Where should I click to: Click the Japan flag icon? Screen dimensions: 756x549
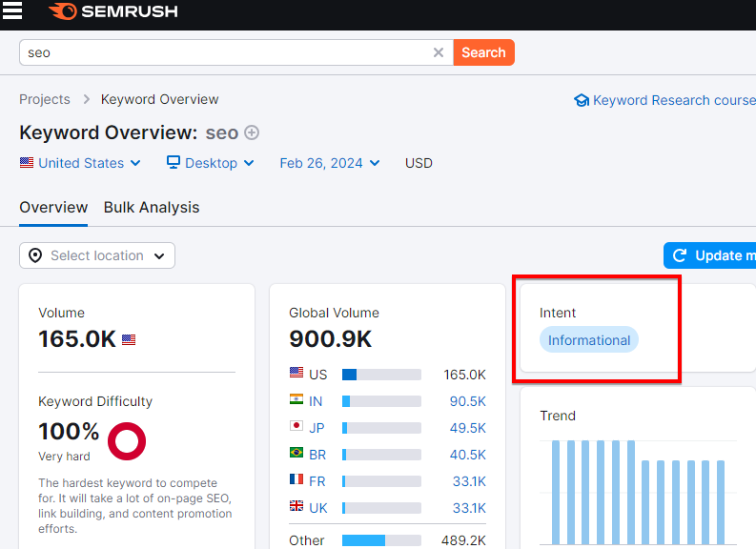[x=296, y=426]
